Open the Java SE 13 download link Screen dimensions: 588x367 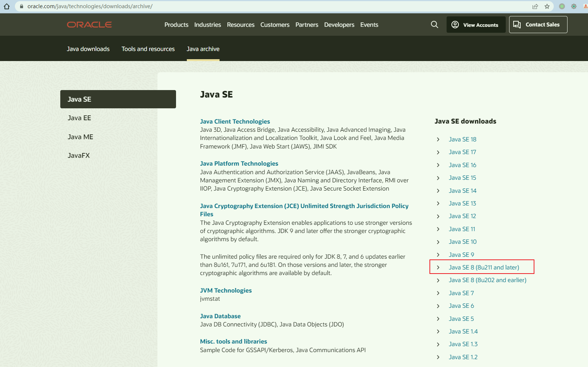(463, 203)
